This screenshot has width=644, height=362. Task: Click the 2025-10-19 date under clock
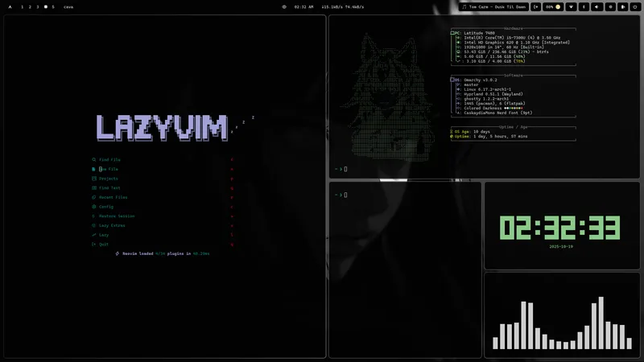click(561, 247)
